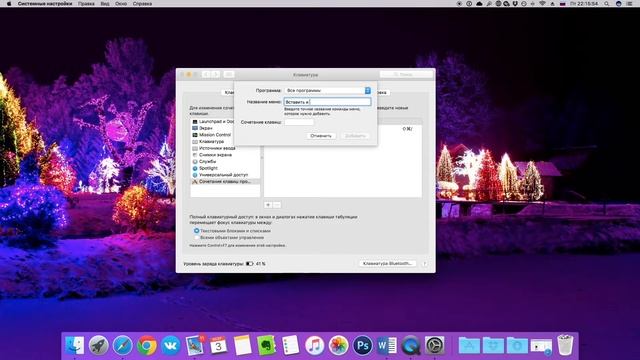
Task: Open Safari from the Dock
Action: [122, 346]
